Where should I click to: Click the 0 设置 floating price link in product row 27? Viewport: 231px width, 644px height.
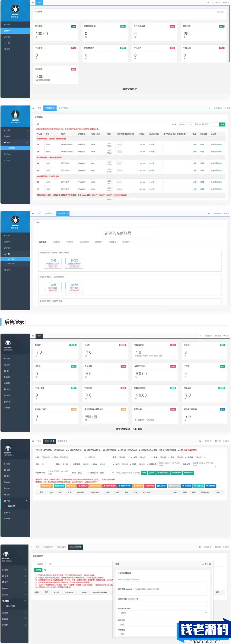(152, 163)
